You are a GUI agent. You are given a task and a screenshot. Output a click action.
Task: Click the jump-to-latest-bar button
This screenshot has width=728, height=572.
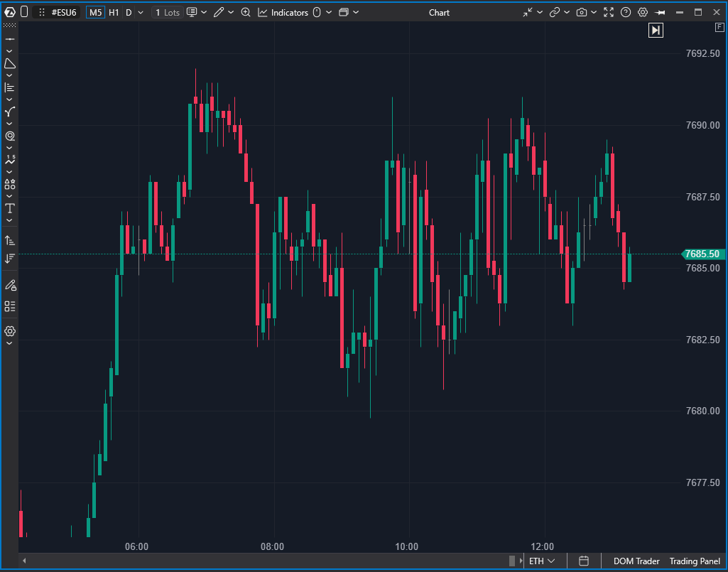click(656, 31)
